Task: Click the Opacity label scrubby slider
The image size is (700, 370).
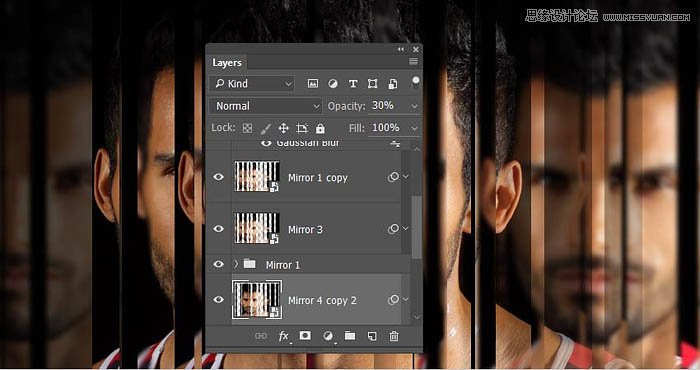Action: tap(346, 106)
